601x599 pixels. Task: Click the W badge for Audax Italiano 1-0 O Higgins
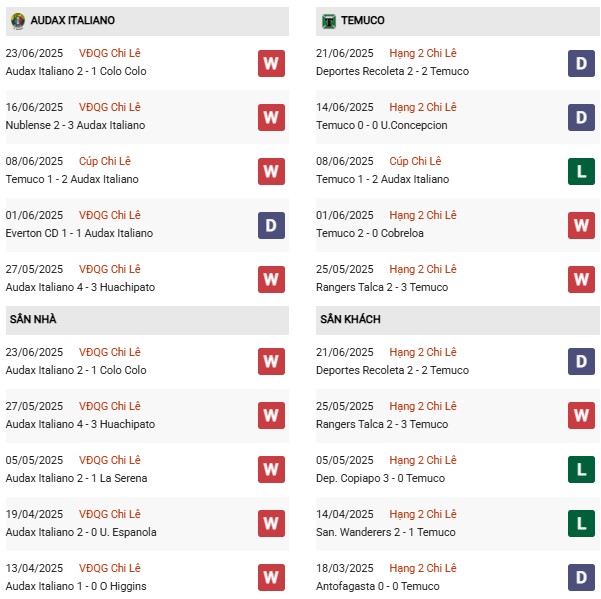coord(271,577)
